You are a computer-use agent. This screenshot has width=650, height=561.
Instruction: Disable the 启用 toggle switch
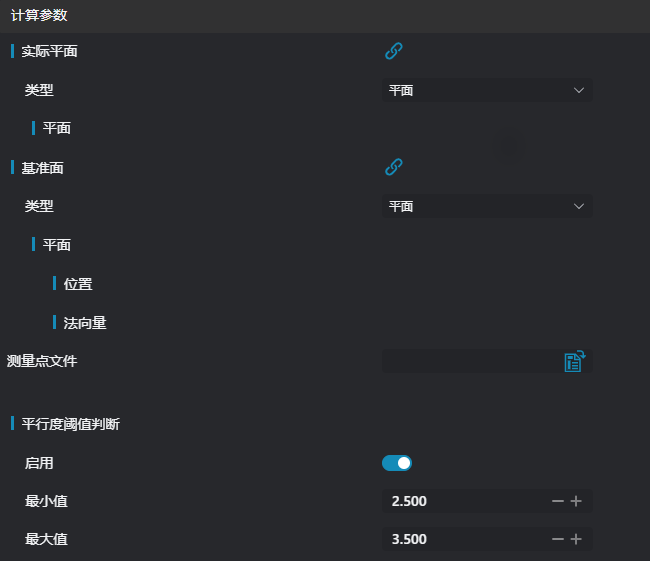(x=397, y=463)
